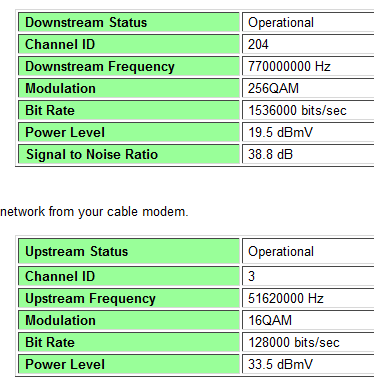The width and height of the screenshot is (374, 390).
Task: Click the 33.5 dBmV upstream power value
Action: (x=280, y=364)
